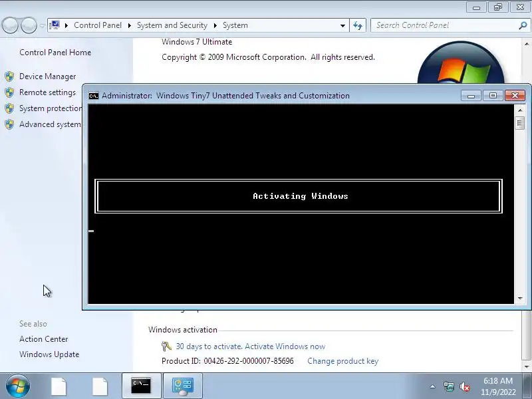Click shield icon beside Advanced system settings
This screenshot has width=532, height=399.
pos(9,124)
